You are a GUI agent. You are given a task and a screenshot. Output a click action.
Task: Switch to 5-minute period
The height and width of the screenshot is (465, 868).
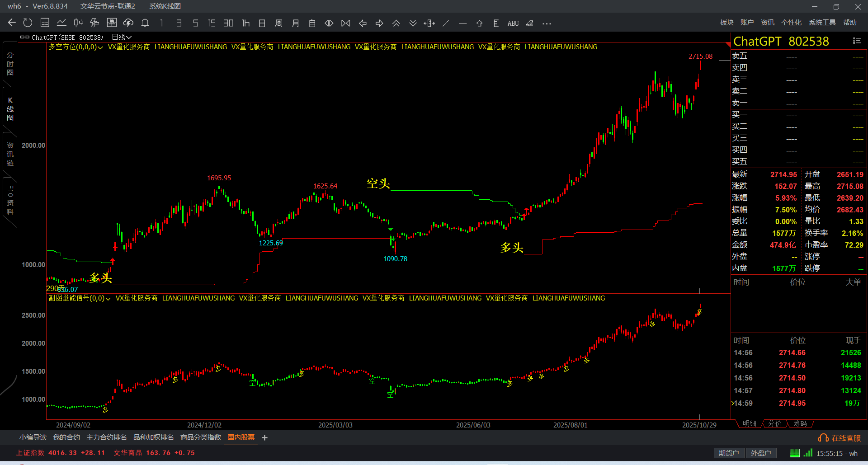(195, 23)
